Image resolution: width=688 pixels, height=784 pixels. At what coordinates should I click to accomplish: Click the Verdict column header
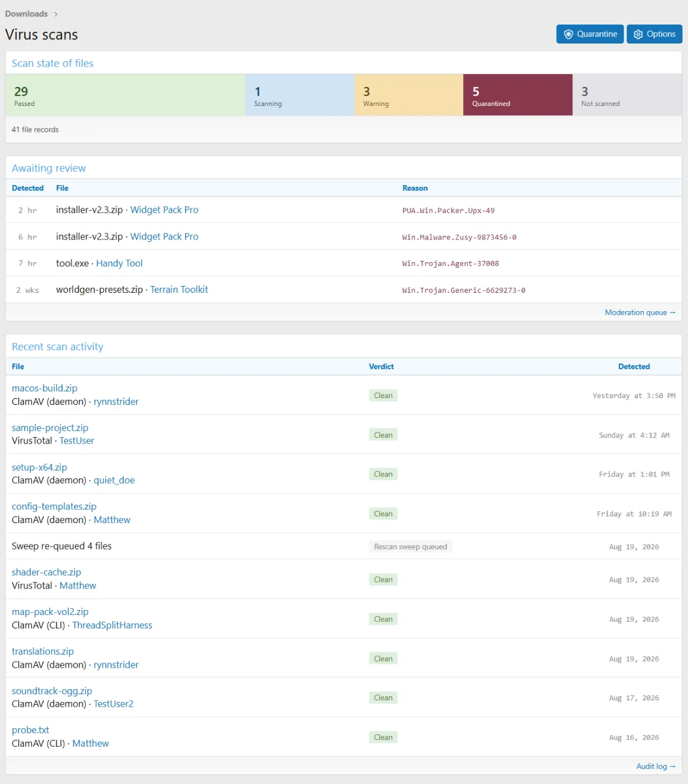(x=381, y=366)
